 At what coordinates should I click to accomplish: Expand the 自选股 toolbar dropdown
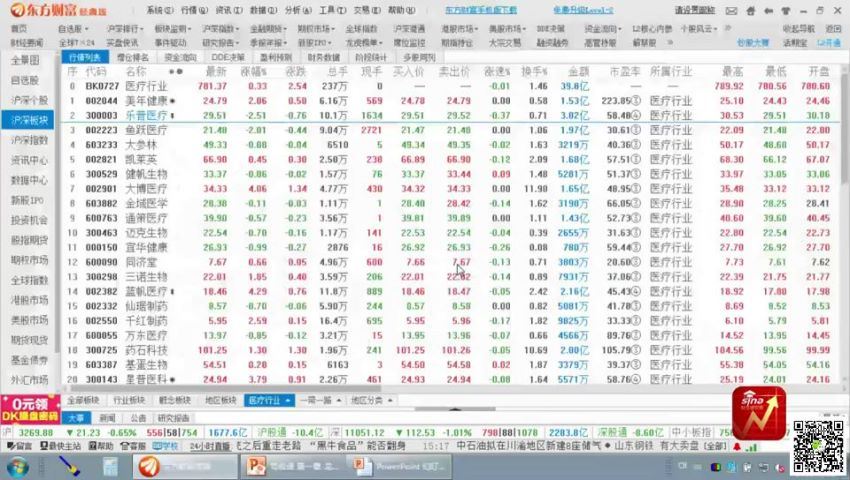[74, 29]
